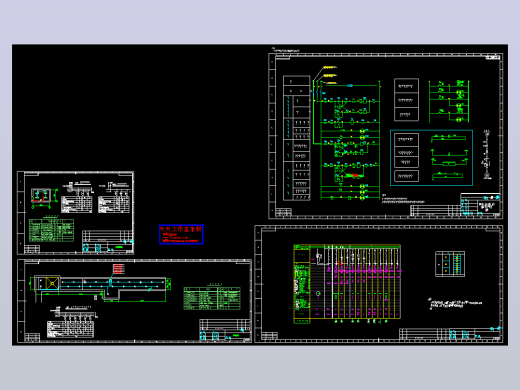Select the electrical control schematic sheet

(386, 136)
